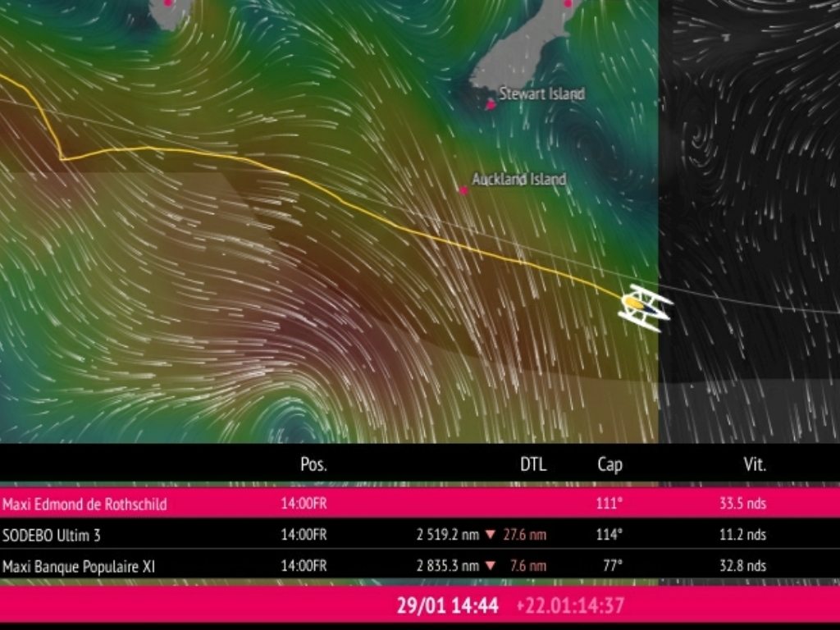Viewport: 840px width, 630px height.
Task: Click the Vit. column header
Action: pyautogui.click(x=755, y=464)
